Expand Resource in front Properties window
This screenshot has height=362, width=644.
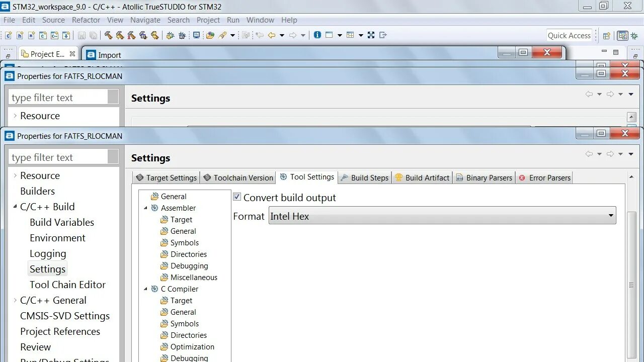15,175
